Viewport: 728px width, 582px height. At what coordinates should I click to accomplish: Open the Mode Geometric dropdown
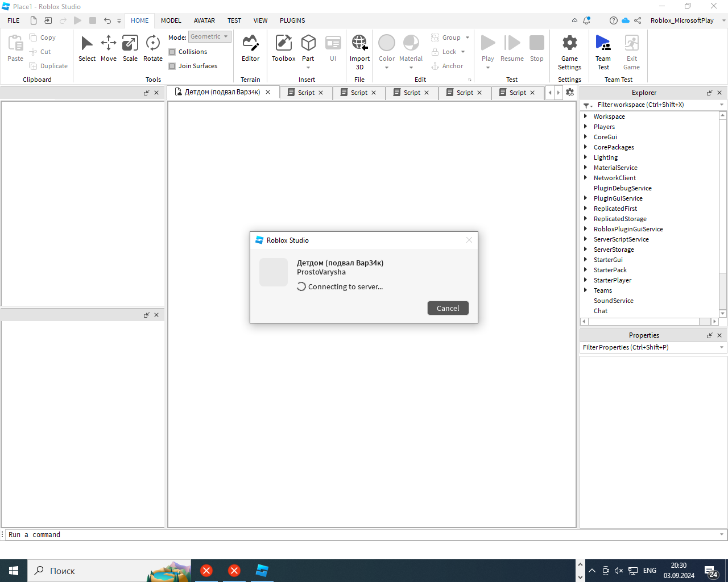pos(209,37)
